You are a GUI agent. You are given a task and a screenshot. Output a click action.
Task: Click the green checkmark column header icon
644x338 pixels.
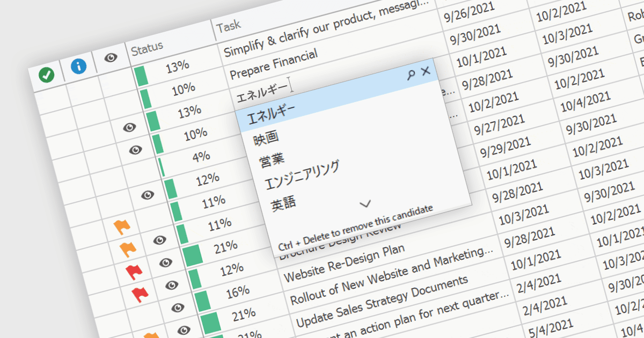click(47, 75)
